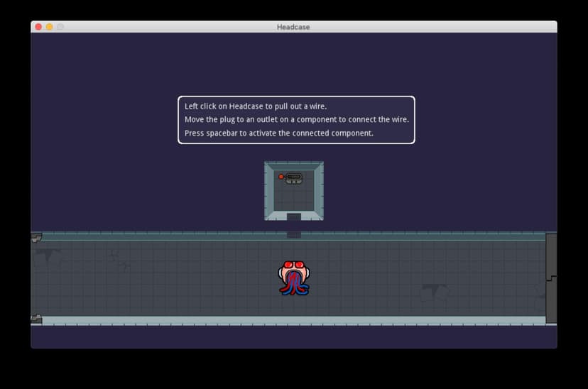Viewport: 588px width, 389px height.
Task: Minimize the Headcase window
Action: [50, 26]
